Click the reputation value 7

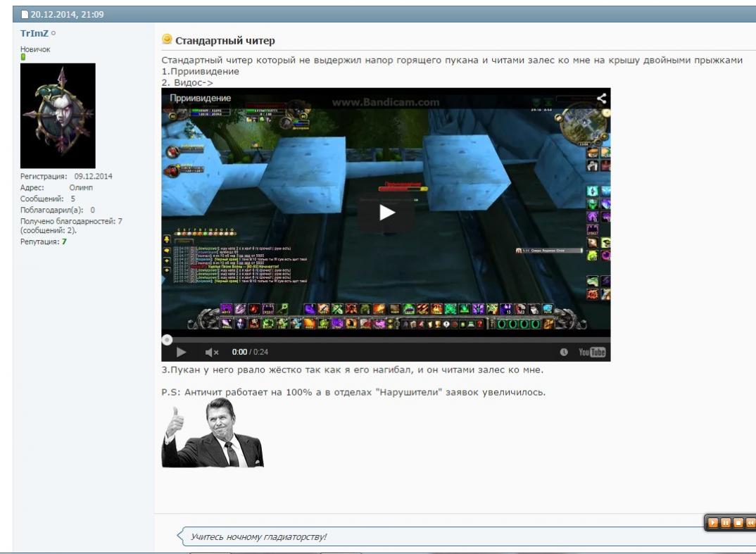pyautogui.click(x=63, y=241)
